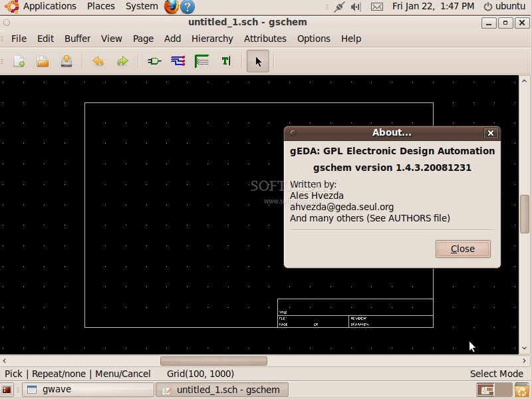Open the gschem Help menu
Screen dimensions: 532x399
coord(351,39)
